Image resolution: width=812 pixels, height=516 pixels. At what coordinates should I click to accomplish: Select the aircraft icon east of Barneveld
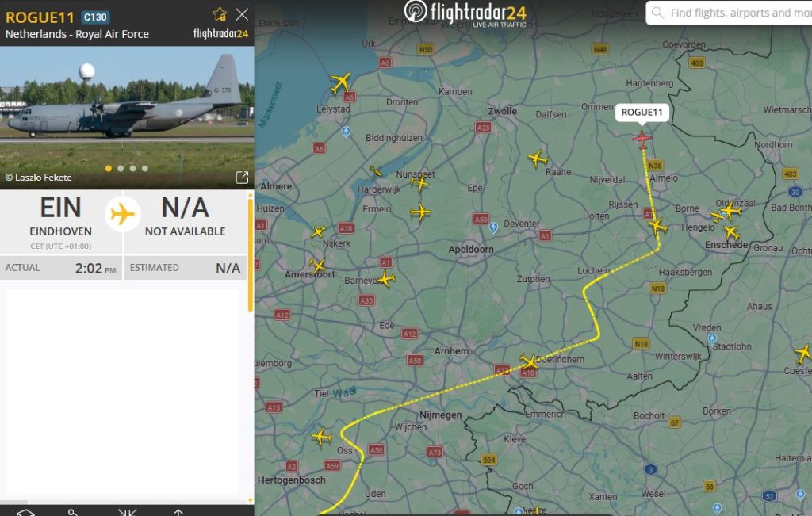point(386,278)
